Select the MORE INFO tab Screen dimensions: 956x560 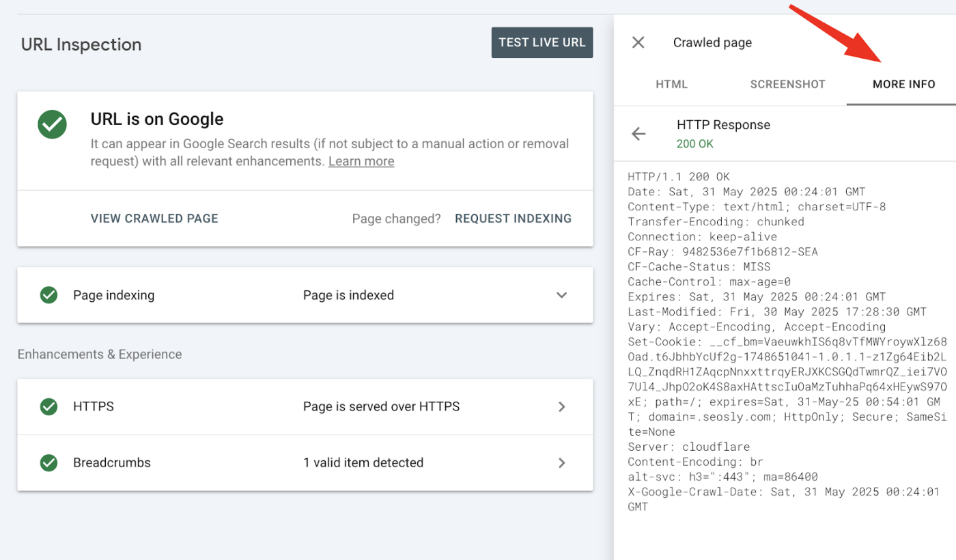[904, 85]
